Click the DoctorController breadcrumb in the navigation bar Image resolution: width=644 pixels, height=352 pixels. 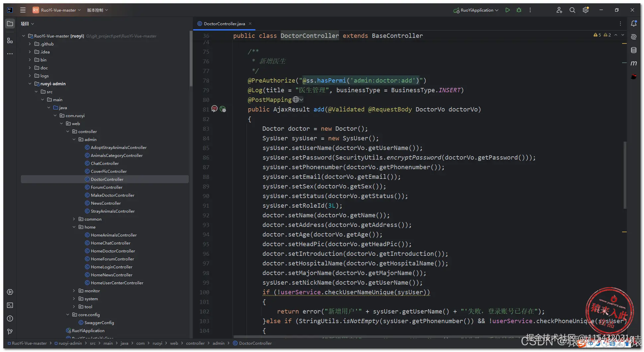coord(252,343)
